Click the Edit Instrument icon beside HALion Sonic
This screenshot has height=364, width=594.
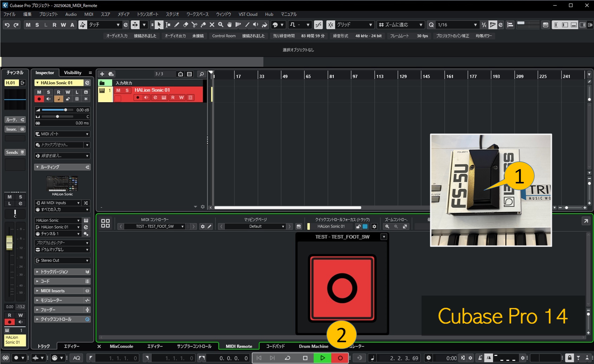[x=86, y=220]
